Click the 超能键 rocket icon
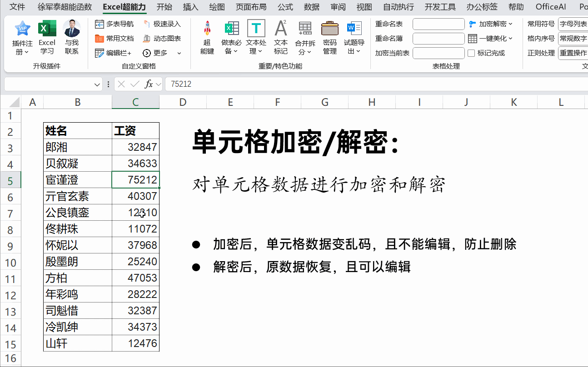The height and width of the screenshot is (367, 588). [207, 28]
